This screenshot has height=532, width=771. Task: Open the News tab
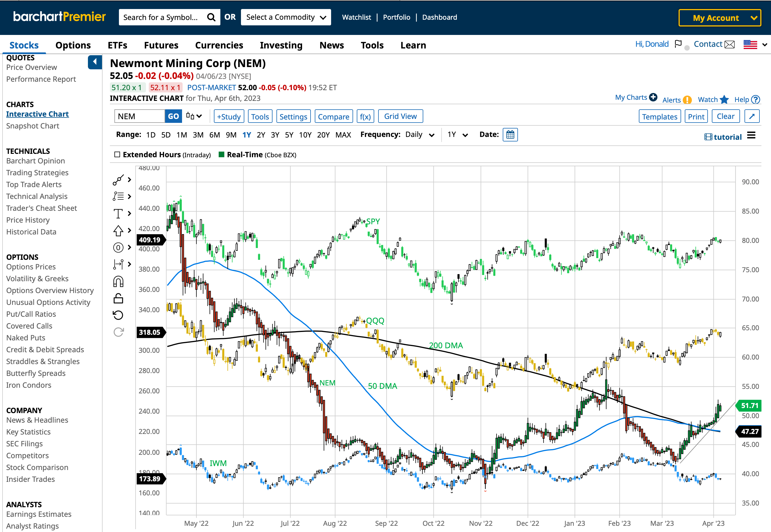(x=331, y=45)
